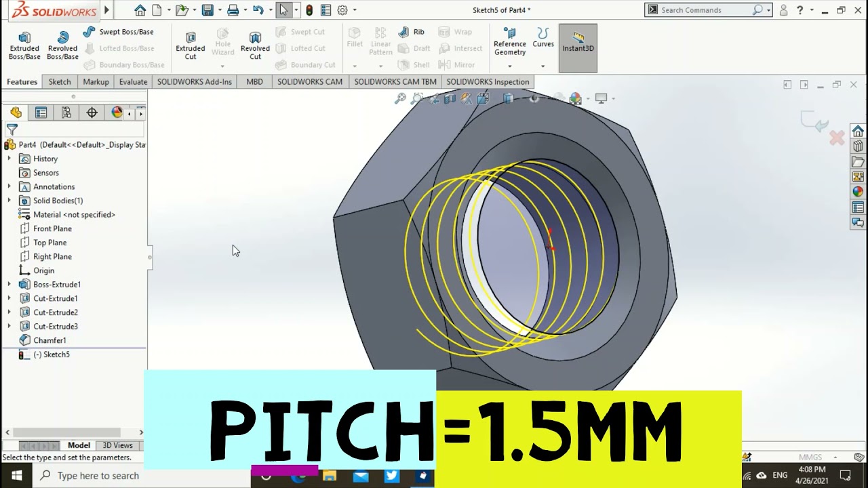Expand the Curves dropdown arrow
868x488 pixels.
(x=542, y=66)
